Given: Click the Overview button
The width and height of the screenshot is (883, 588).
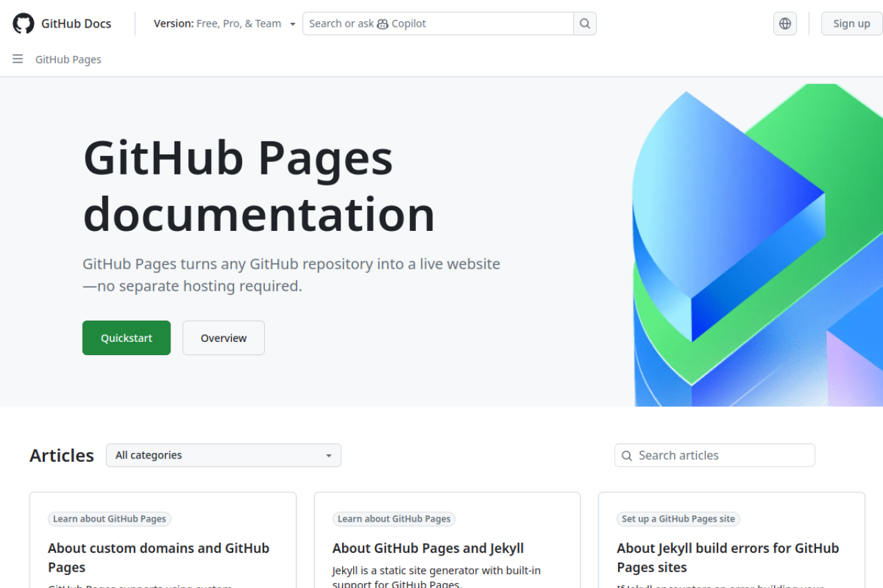Looking at the screenshot, I should [x=224, y=338].
